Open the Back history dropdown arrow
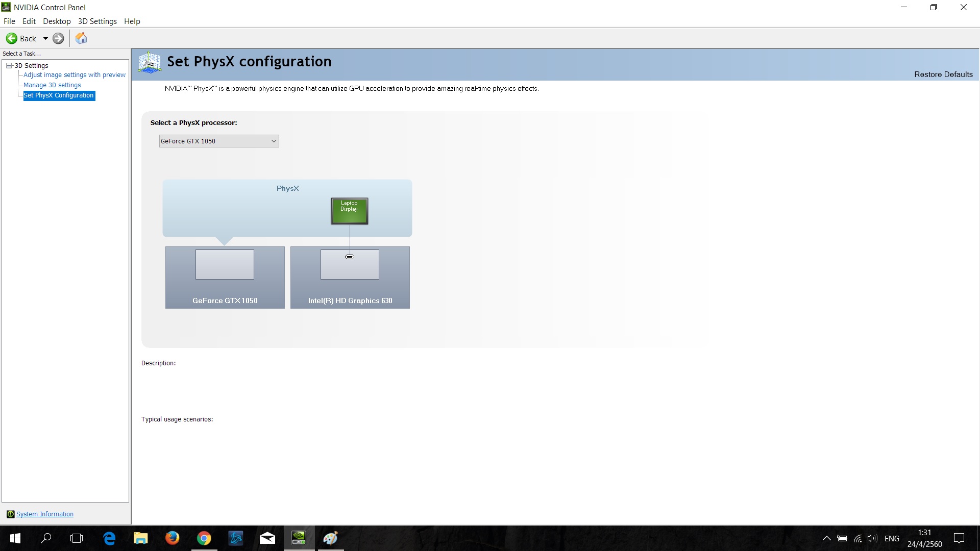The image size is (980, 551). pos(45,38)
